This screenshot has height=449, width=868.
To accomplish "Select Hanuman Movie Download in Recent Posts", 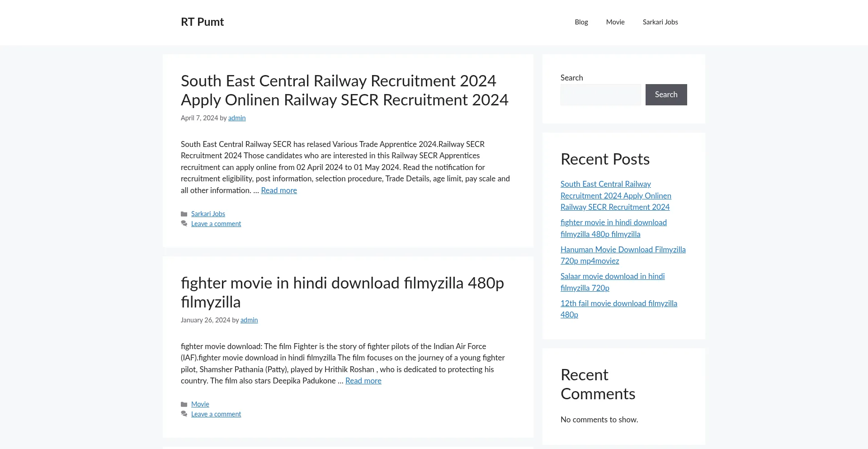I will [623, 255].
